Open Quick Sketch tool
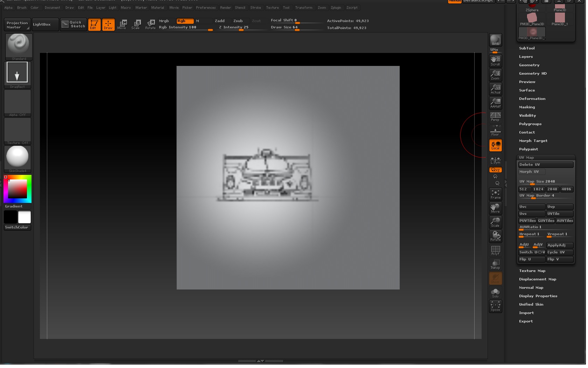This screenshot has height=368, width=588. [x=73, y=24]
